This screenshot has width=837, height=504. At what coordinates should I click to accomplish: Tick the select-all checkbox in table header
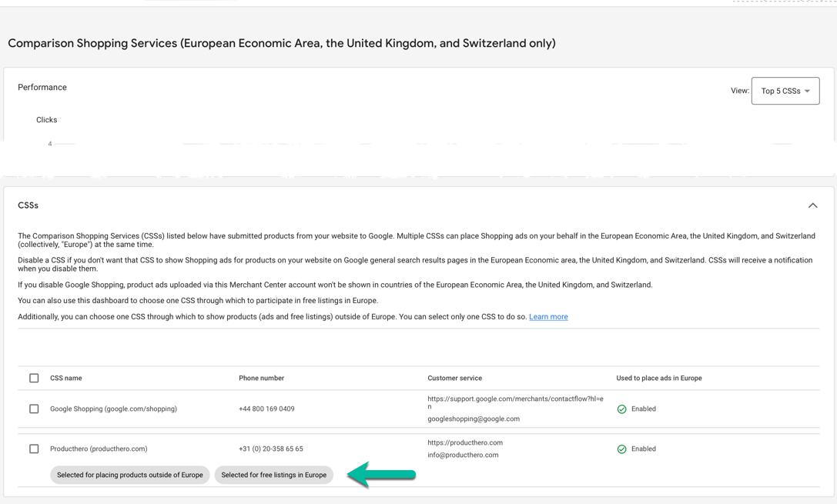pyautogui.click(x=34, y=378)
